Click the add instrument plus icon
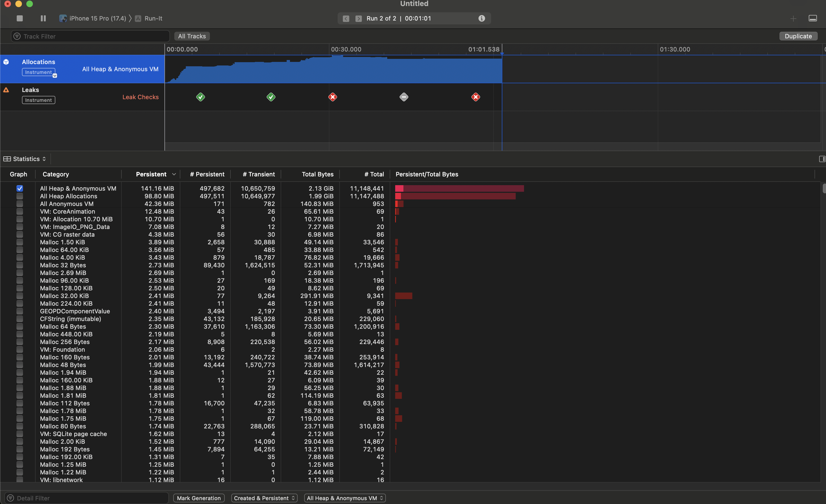This screenshot has width=826, height=504. (793, 18)
